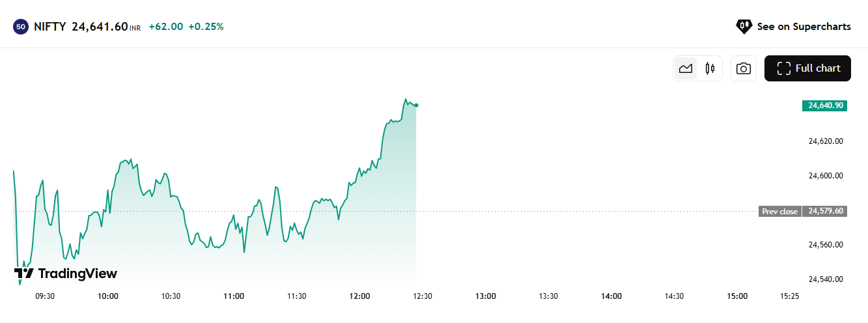
Task: Switch to candlestick chart style
Action: (710, 68)
